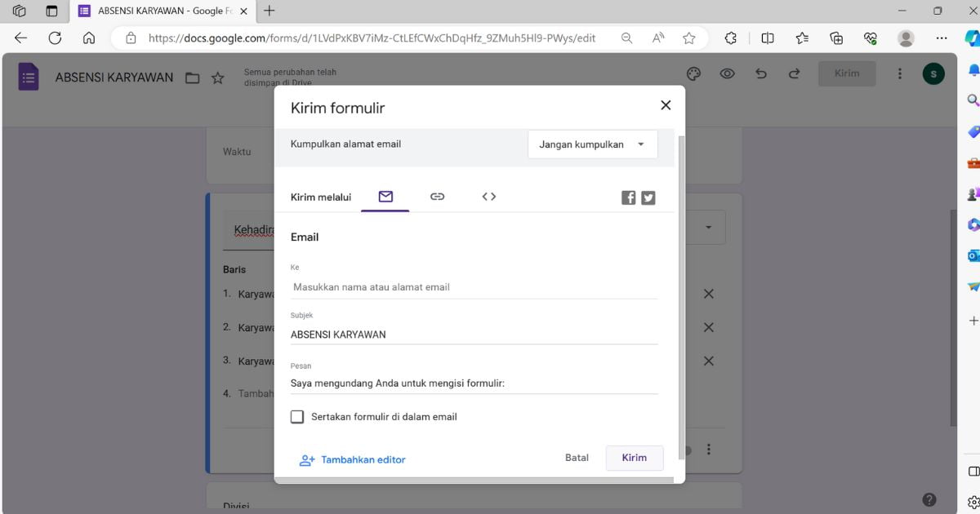Open the Jangan kumpulkan dropdown

click(593, 144)
